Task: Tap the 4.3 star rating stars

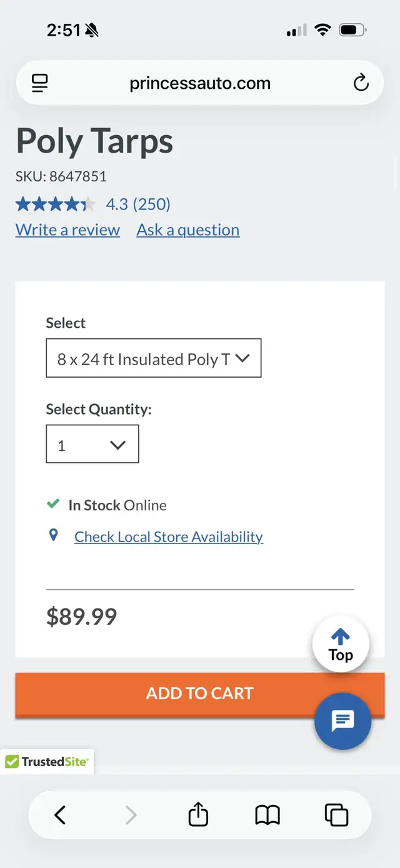Action: (x=56, y=204)
